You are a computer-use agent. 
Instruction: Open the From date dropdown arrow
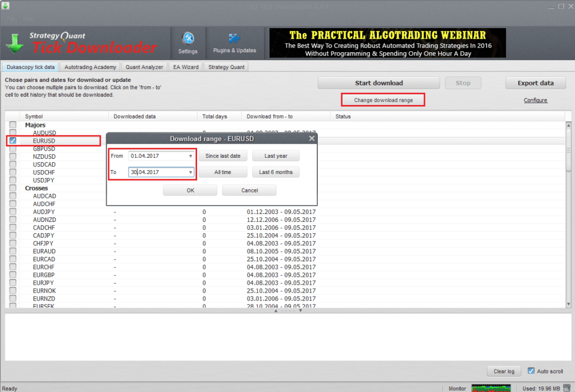pyautogui.click(x=190, y=156)
